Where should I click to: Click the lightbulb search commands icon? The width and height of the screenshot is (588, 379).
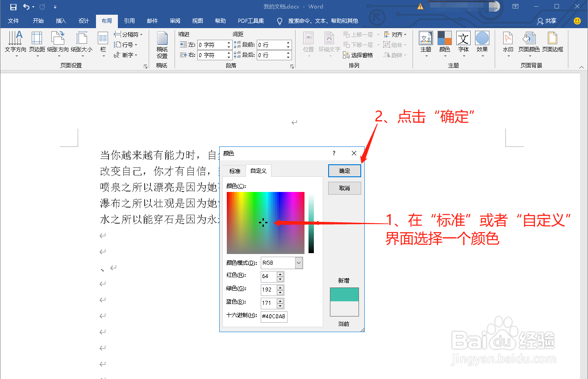(280, 21)
